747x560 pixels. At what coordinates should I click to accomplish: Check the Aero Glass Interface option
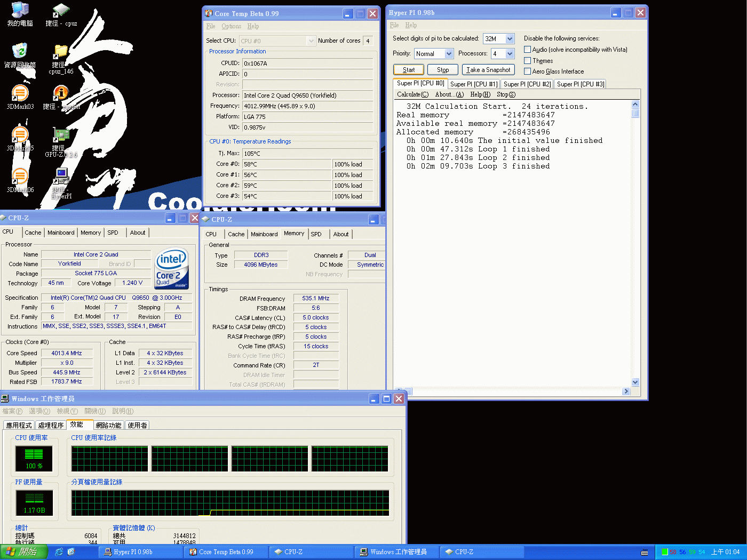pos(527,71)
